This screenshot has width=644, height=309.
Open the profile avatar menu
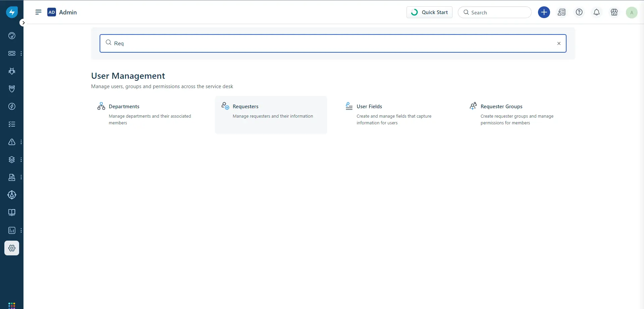tap(632, 12)
